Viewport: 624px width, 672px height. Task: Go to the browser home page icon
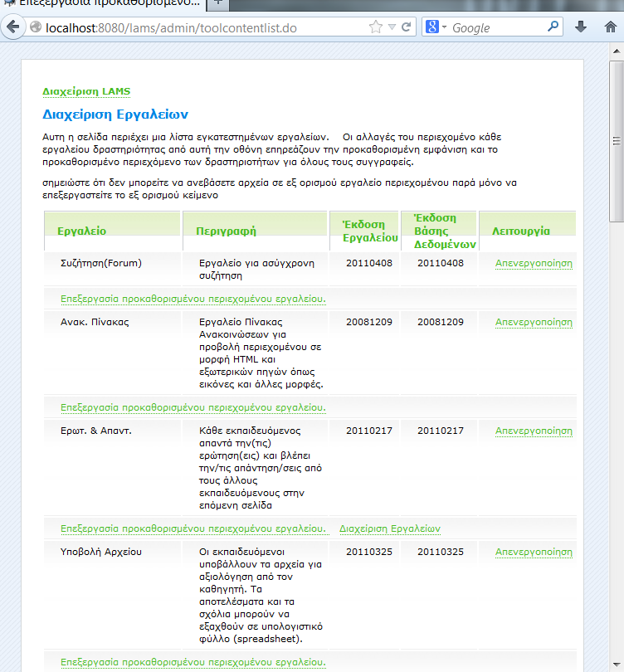point(610,27)
